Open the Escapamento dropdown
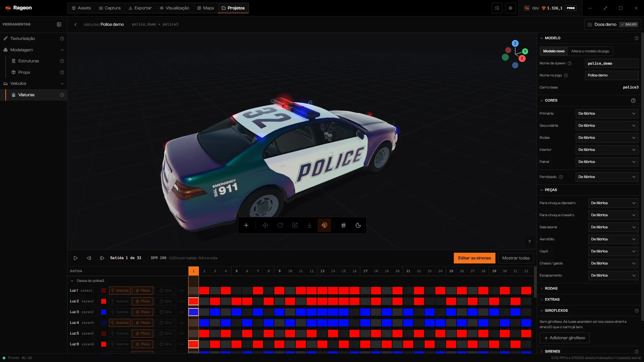Screen dimensions: 644x362 (x=613, y=276)
